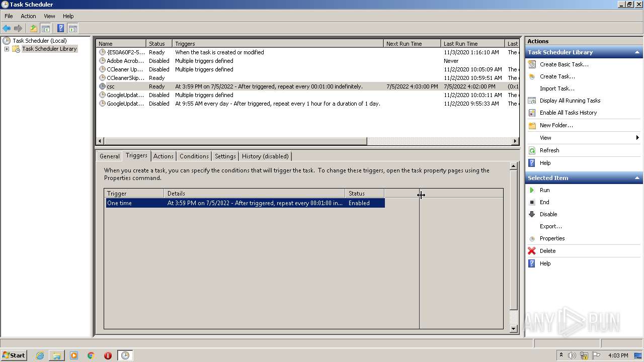Image resolution: width=644 pixels, height=362 pixels.
Task: Click the details pane scroll up arrow
Action: (513, 166)
